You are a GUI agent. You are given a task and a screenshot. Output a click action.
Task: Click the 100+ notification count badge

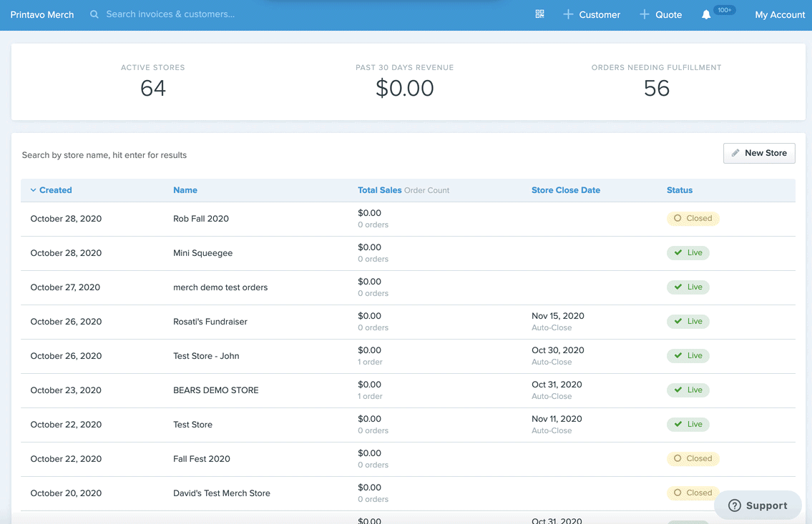click(x=725, y=10)
